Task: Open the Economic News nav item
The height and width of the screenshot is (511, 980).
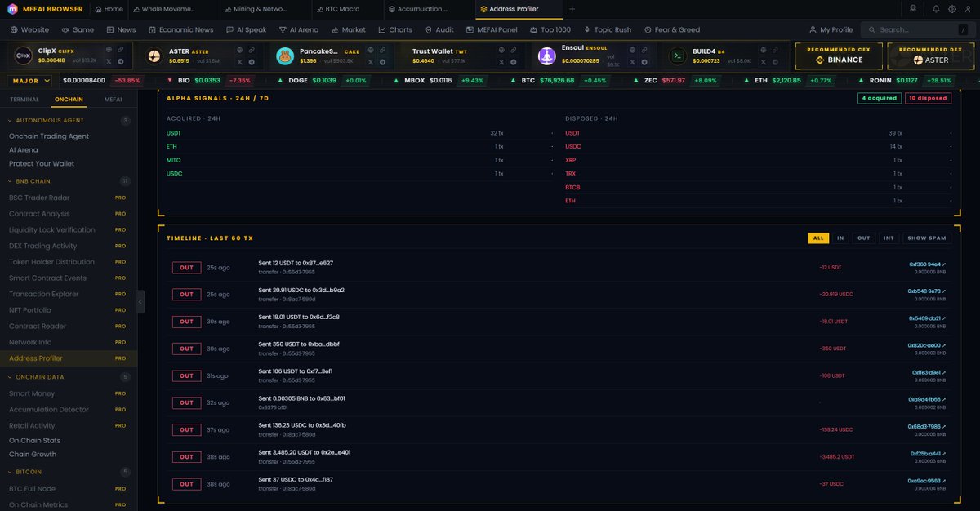Action: click(x=180, y=29)
